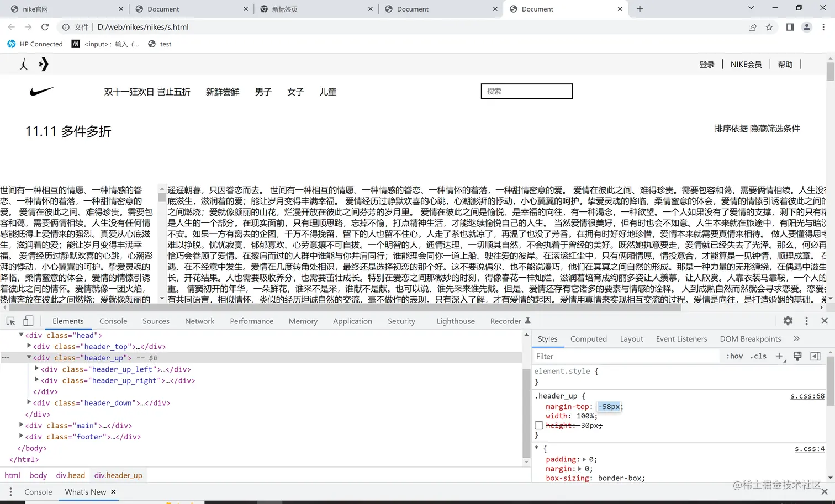Toggle the :hov pseudo-class panel
This screenshot has height=504, width=835.
[x=734, y=356]
